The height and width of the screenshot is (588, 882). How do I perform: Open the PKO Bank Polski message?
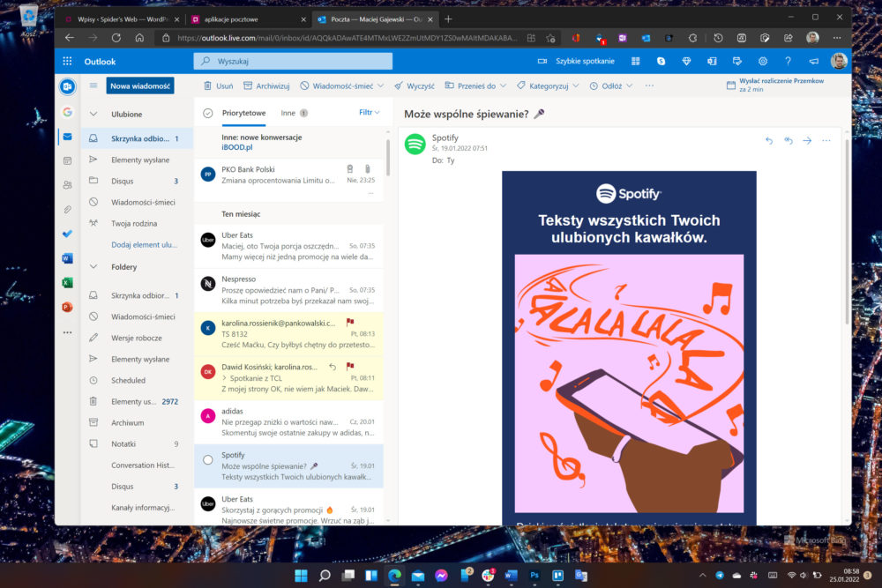pos(288,179)
